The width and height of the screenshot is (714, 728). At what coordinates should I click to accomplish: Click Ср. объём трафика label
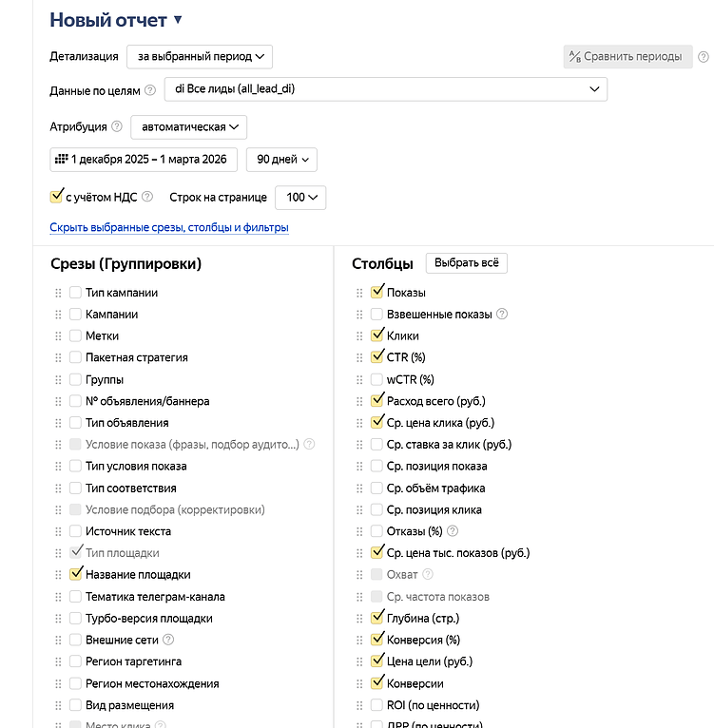coord(435,488)
